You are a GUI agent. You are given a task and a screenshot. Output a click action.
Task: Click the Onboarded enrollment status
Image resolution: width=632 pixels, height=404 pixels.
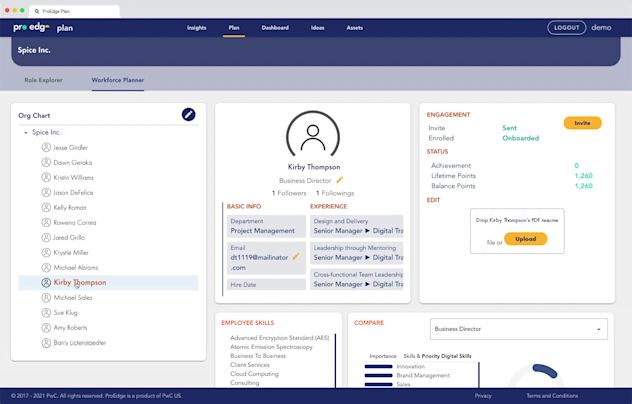[x=520, y=138]
